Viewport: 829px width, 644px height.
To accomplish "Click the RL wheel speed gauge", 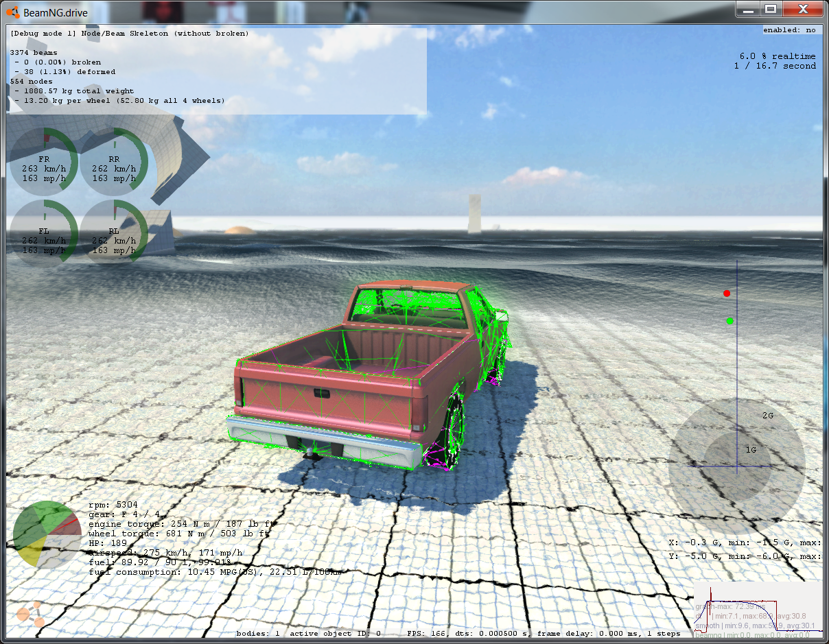I will coord(114,232).
